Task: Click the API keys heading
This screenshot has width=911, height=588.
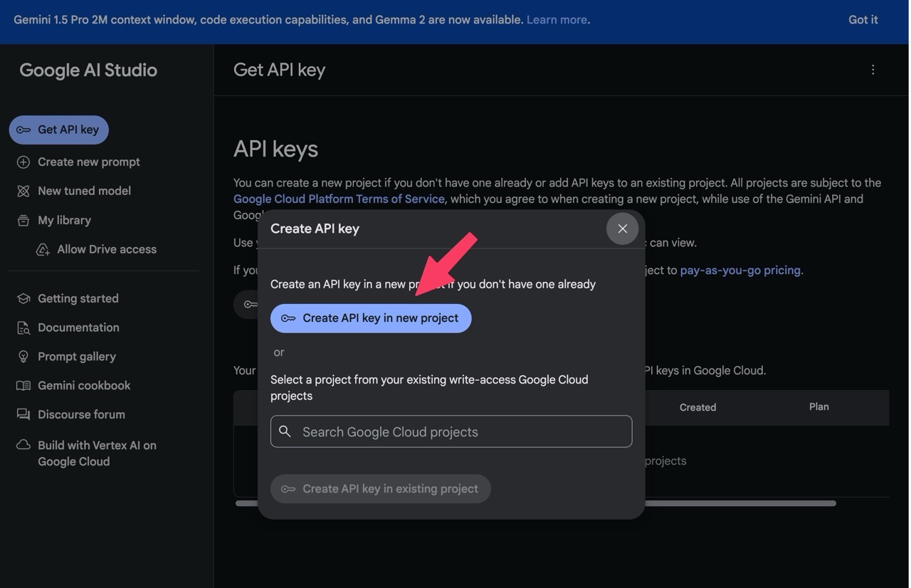Action: click(275, 149)
